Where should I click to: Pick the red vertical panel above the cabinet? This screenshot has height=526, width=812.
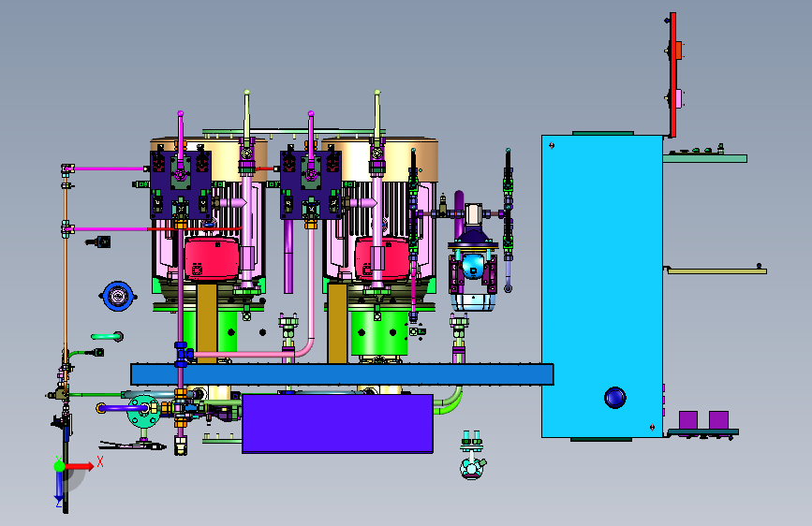tap(672, 75)
